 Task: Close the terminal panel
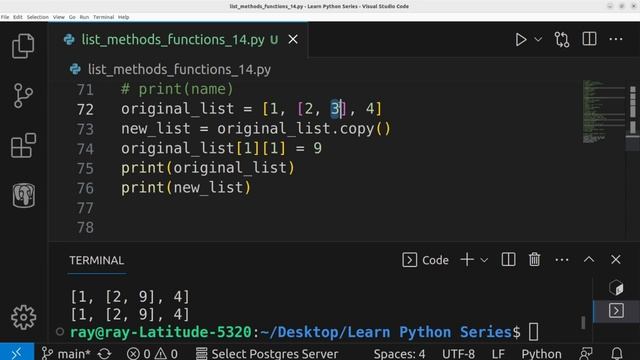click(616, 260)
